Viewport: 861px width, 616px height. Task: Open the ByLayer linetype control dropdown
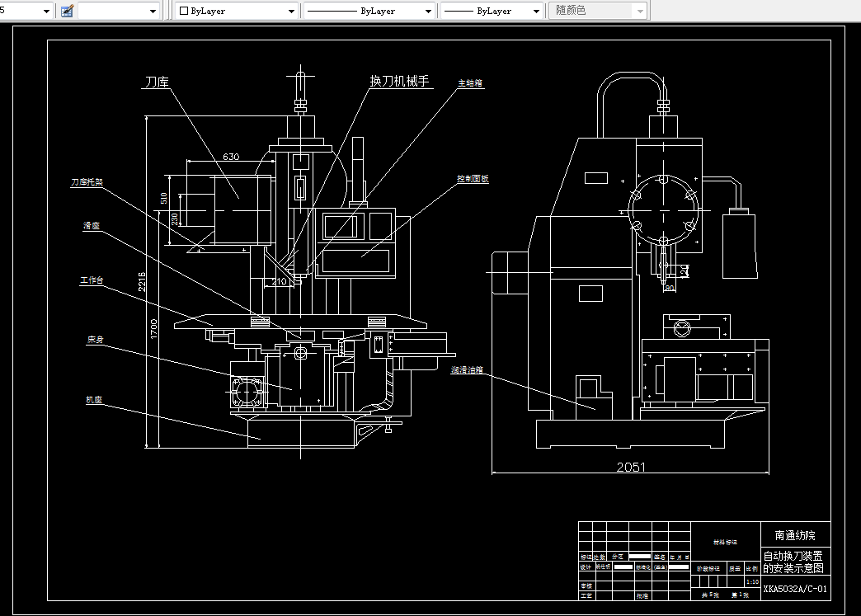369,11
